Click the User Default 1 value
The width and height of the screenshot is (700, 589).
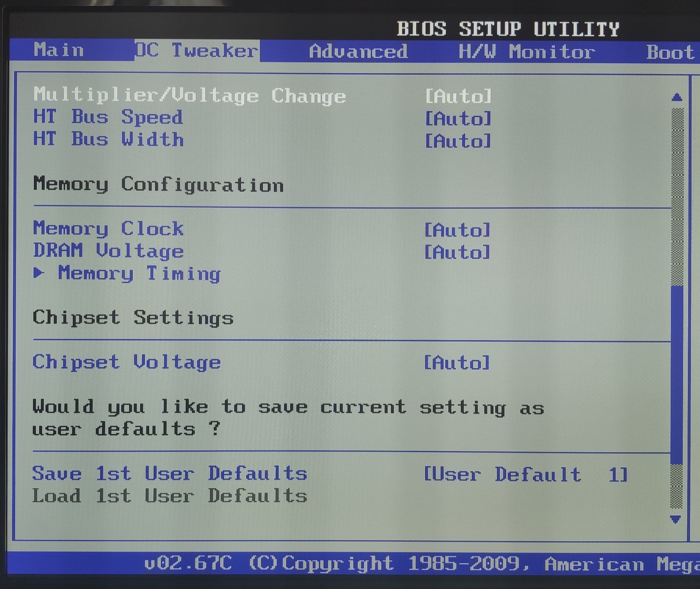pos(525,475)
